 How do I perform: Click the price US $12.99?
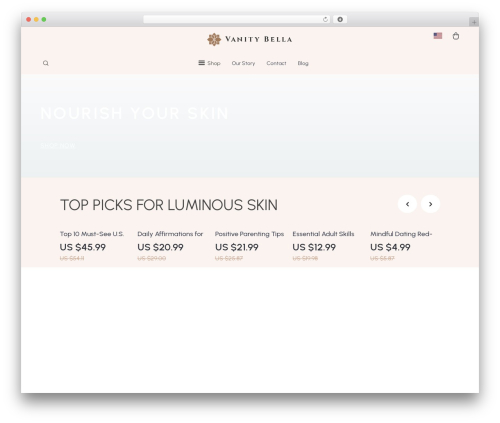tap(314, 247)
